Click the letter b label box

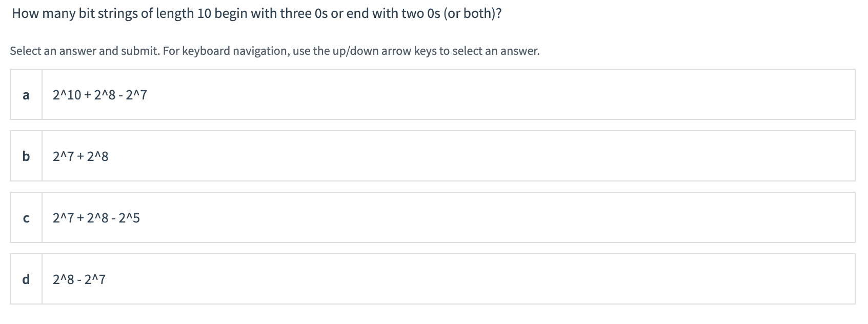[x=26, y=156]
